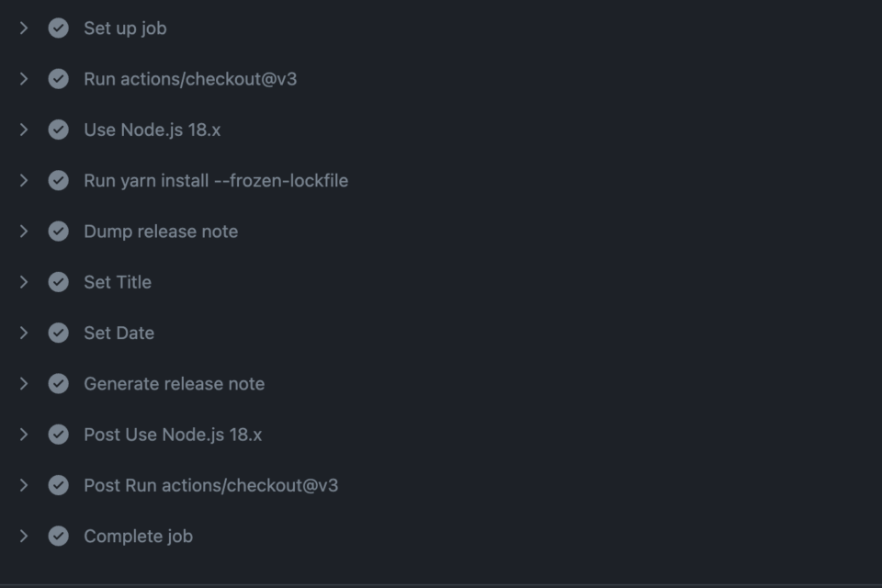This screenshot has height=588, width=882.
Task: Expand the Run actions/checkout@v3 step chevron
Action: pos(24,79)
